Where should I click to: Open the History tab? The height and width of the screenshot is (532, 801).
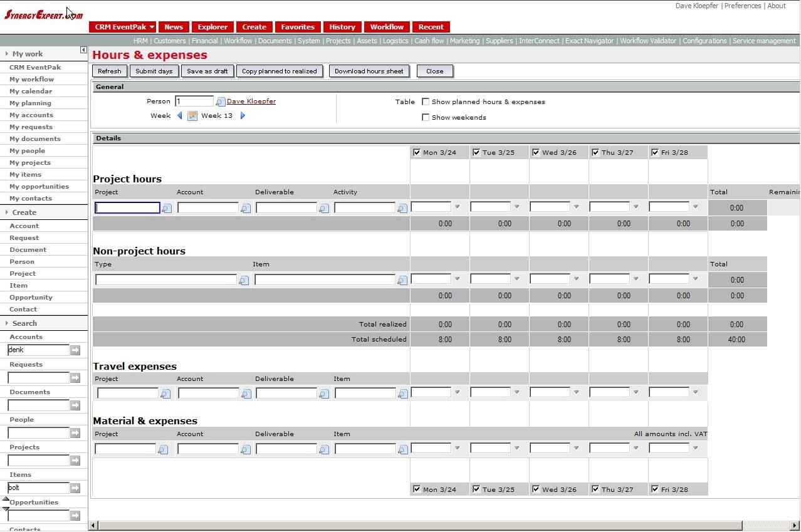coord(342,27)
